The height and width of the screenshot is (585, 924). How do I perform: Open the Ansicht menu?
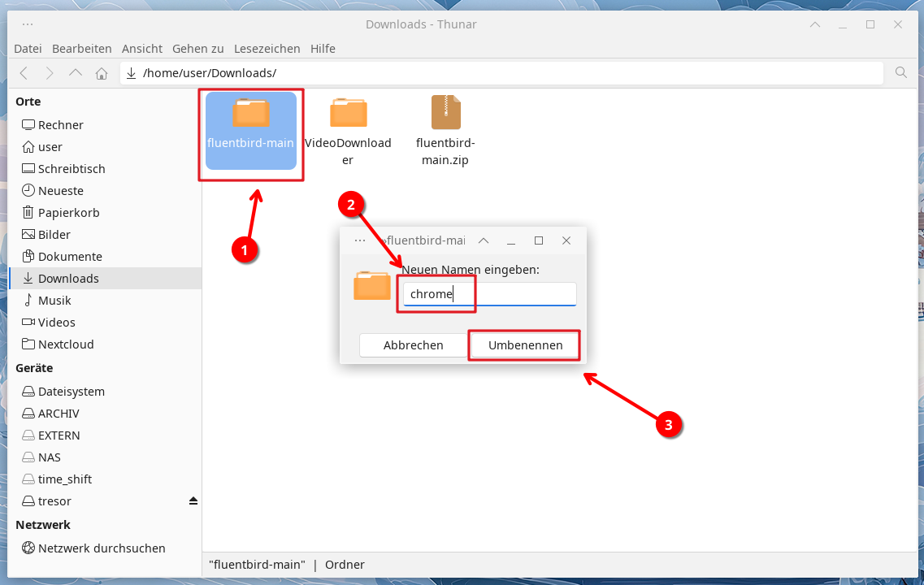tap(143, 49)
